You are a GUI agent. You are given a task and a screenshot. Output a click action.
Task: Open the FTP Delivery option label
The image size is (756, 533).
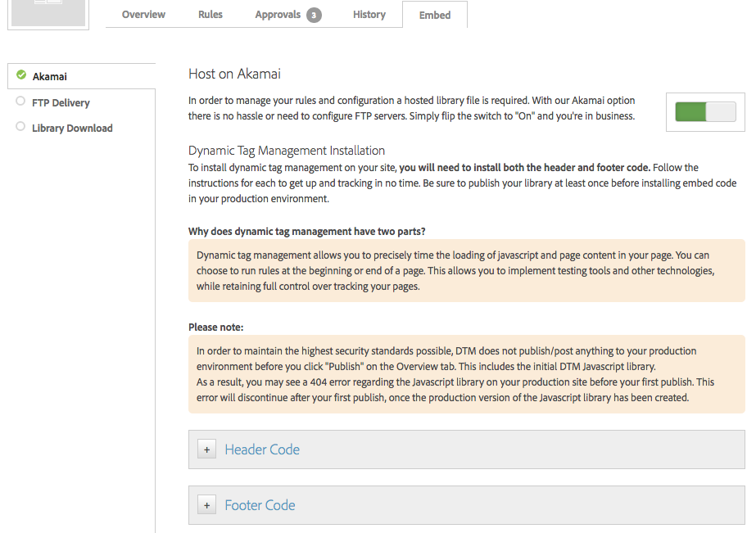(x=61, y=102)
